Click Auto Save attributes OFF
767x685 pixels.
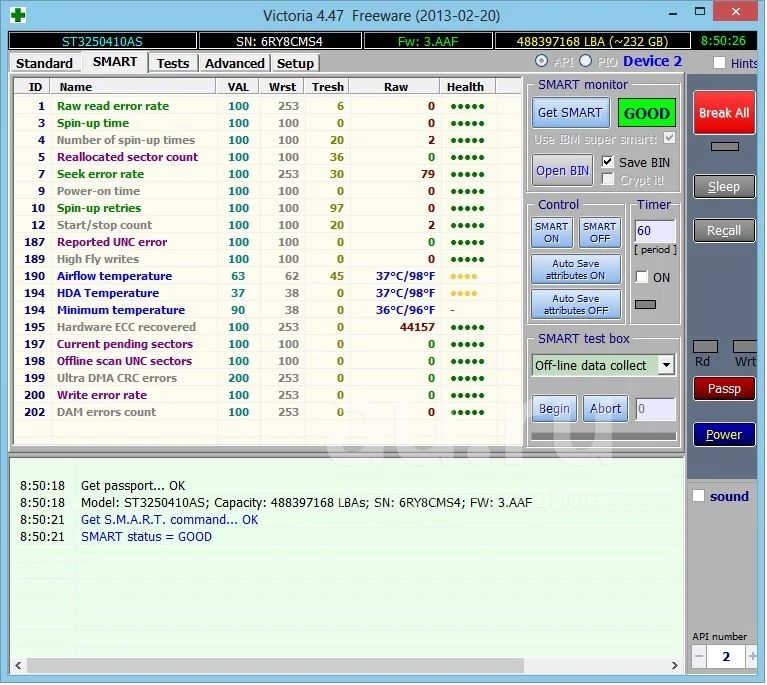575,304
